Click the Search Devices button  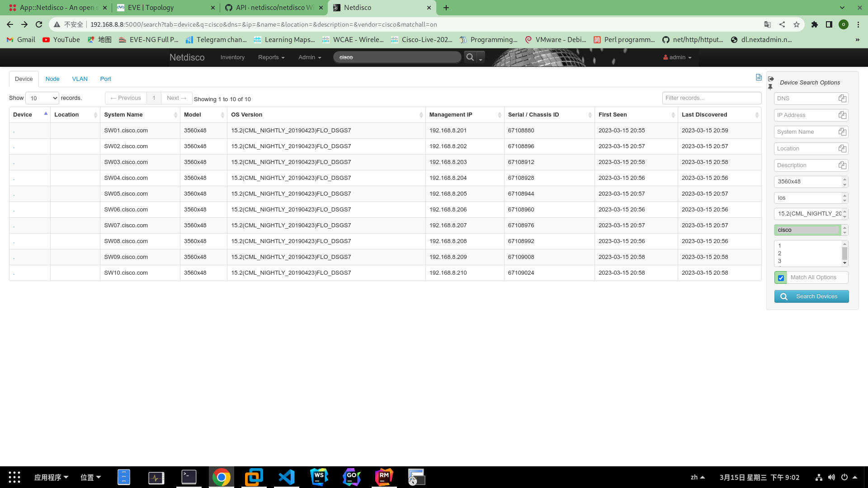[x=811, y=296]
